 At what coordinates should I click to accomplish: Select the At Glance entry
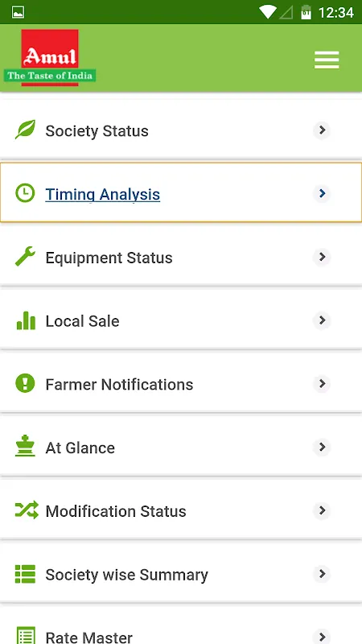coord(181,447)
